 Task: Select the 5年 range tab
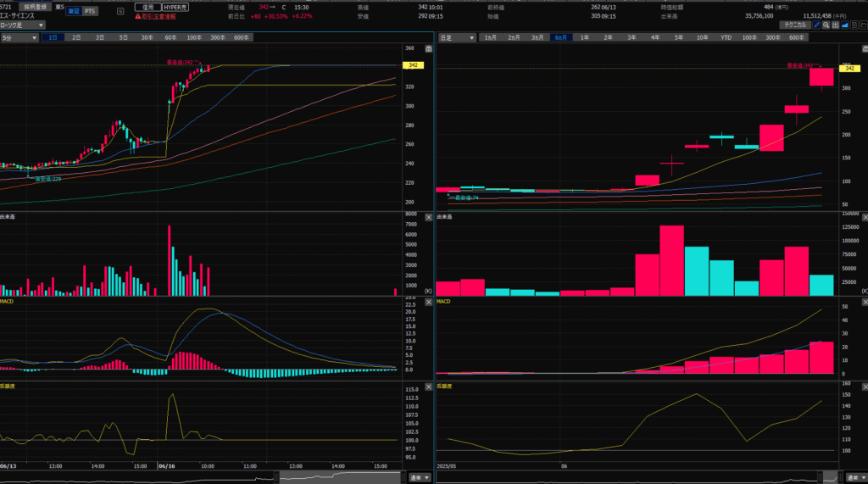tap(679, 37)
